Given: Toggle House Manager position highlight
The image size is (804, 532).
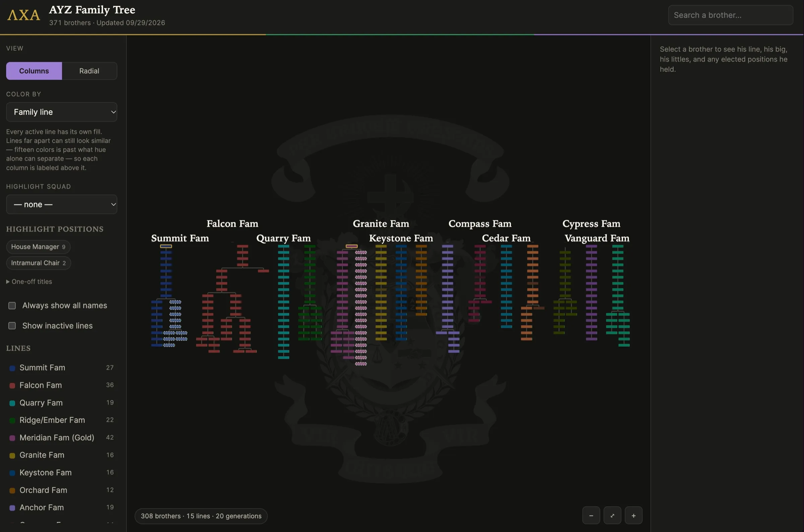Looking at the screenshot, I should pyautogui.click(x=38, y=247).
